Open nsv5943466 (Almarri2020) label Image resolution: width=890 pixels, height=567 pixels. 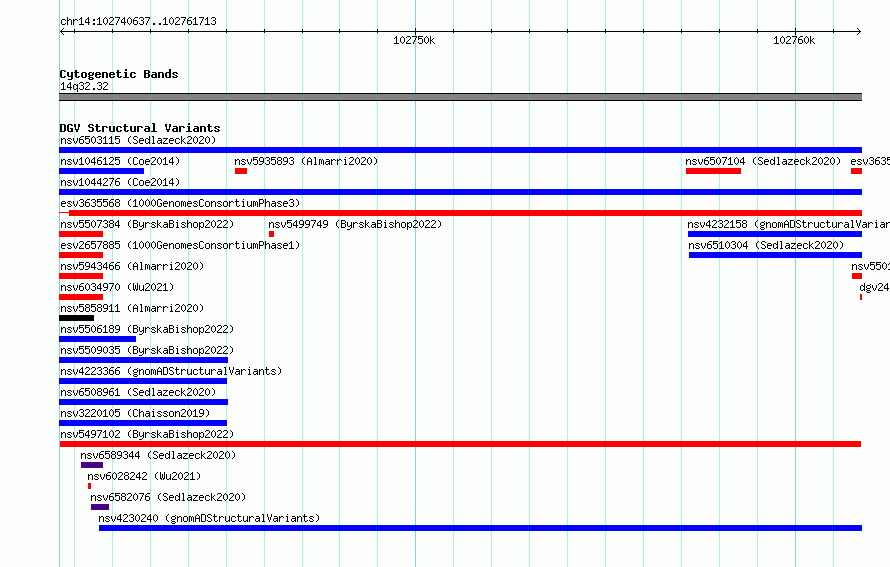(x=132, y=266)
